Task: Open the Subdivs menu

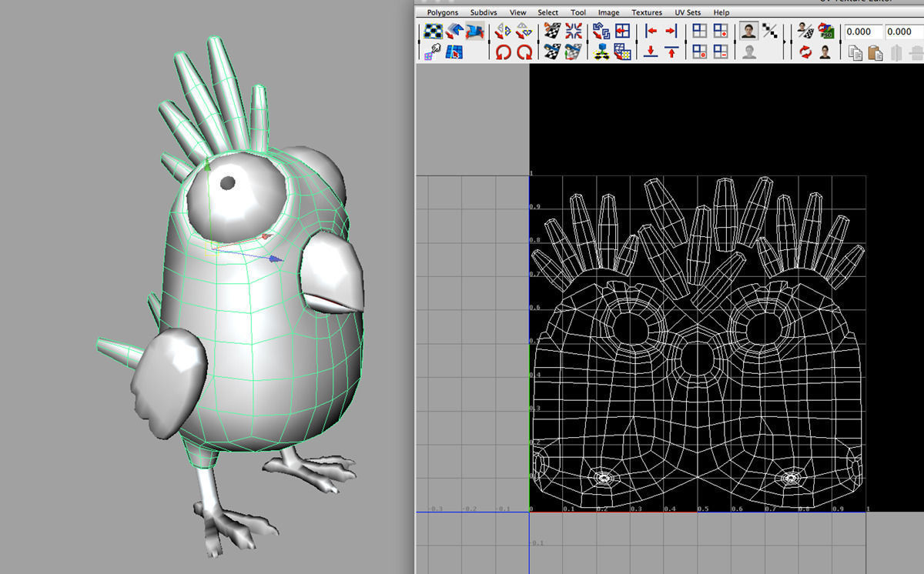Action: coord(484,13)
